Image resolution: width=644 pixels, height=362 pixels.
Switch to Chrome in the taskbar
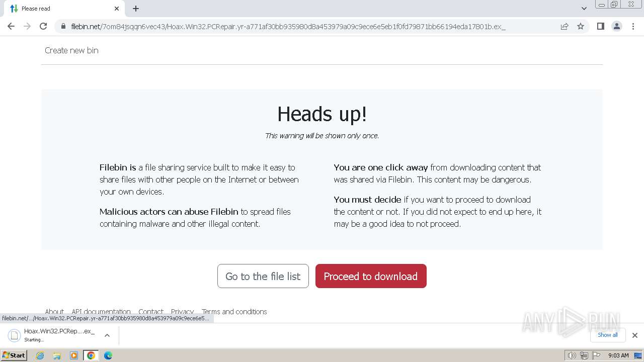coord(91,355)
